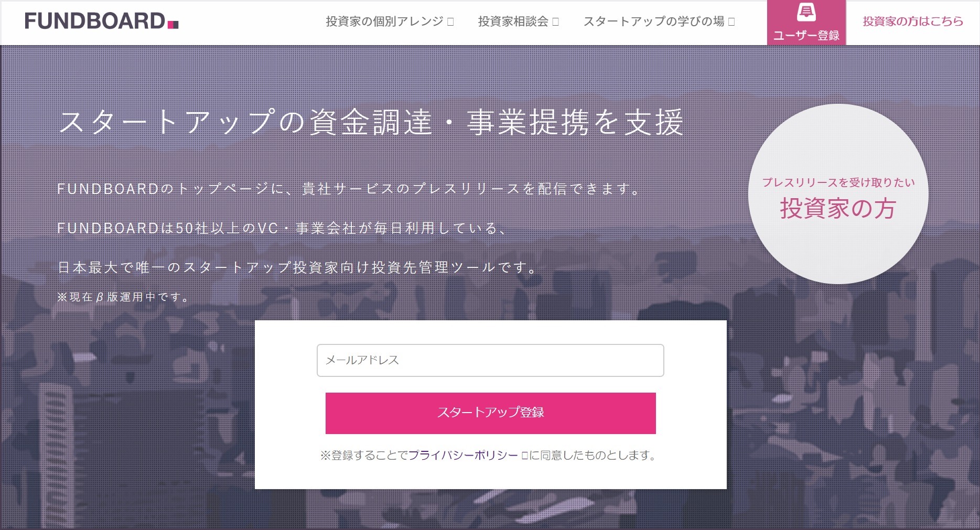The image size is (980, 530).
Task: Click the external icon beside スタートアップの学びの場
Action: (x=731, y=21)
